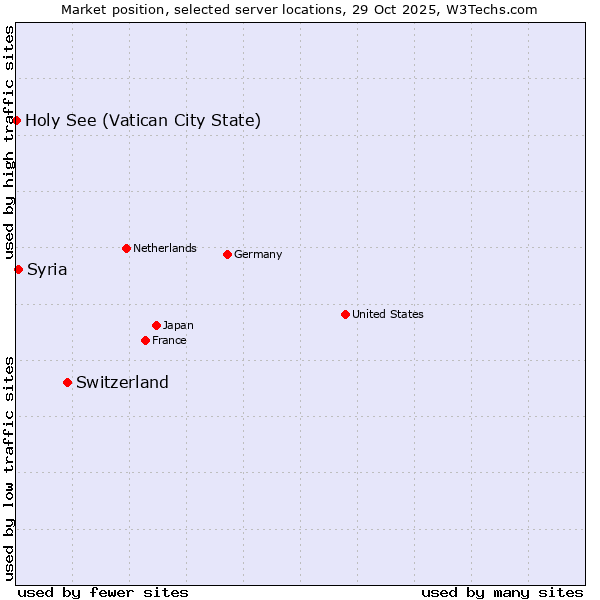The image size is (600, 600).
Task: Click the Japan red data point
Action: (x=156, y=325)
